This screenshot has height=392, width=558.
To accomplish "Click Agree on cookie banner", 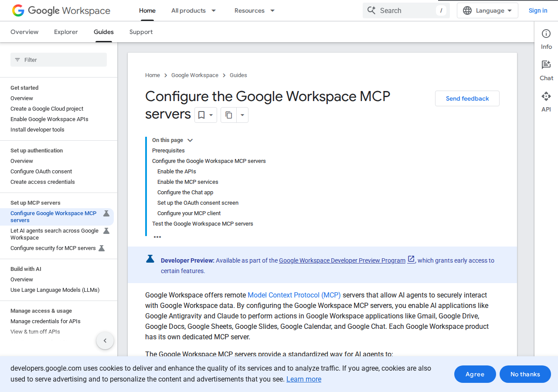I will coord(475,374).
